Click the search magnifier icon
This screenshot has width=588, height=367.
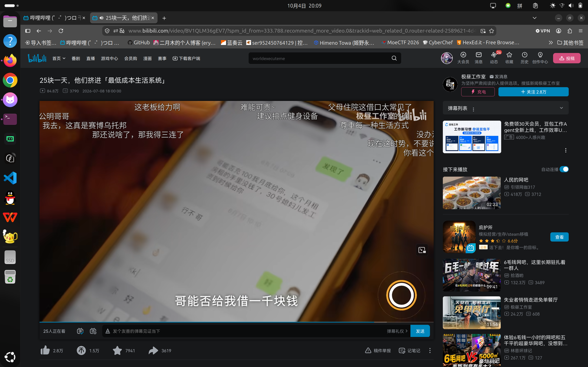click(394, 58)
